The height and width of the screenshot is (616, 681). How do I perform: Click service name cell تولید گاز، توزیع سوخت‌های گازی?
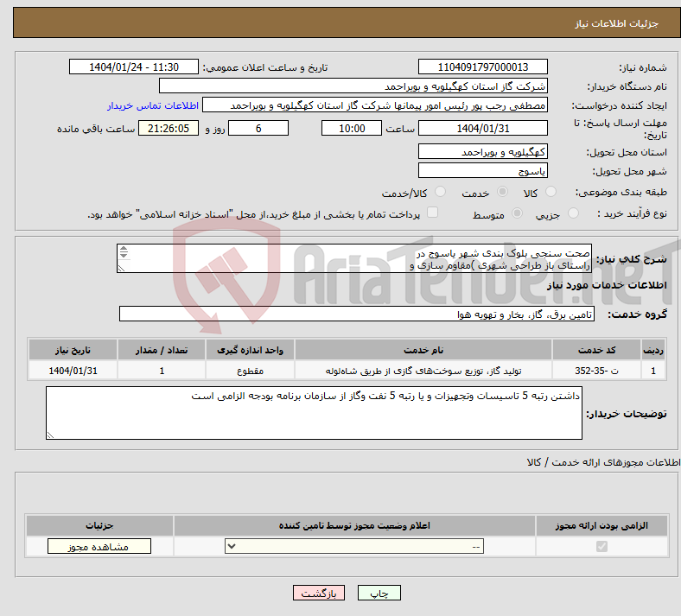tap(423, 371)
